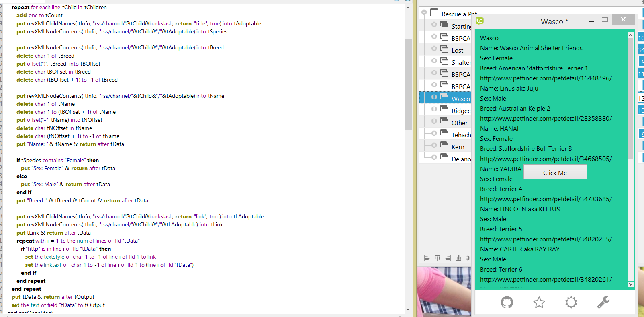Select the Wasco item in the tree

[x=460, y=99]
